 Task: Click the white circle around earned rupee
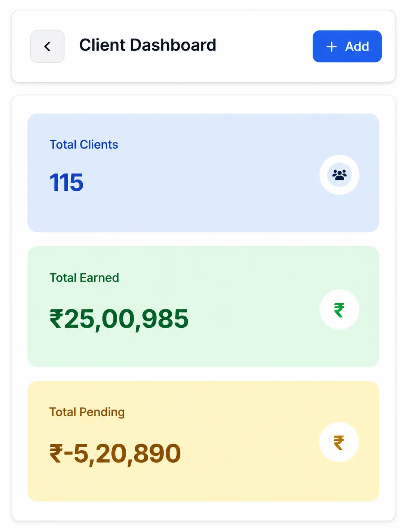339,309
